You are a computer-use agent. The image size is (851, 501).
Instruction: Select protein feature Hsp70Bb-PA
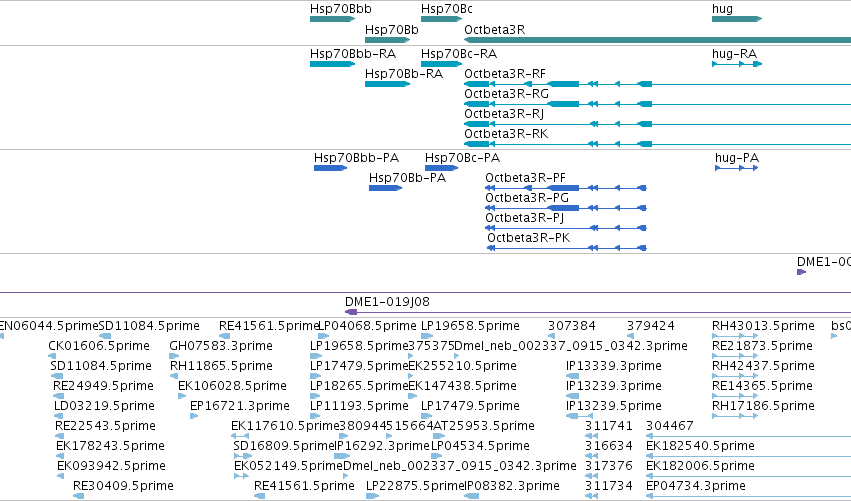pyautogui.click(x=385, y=188)
